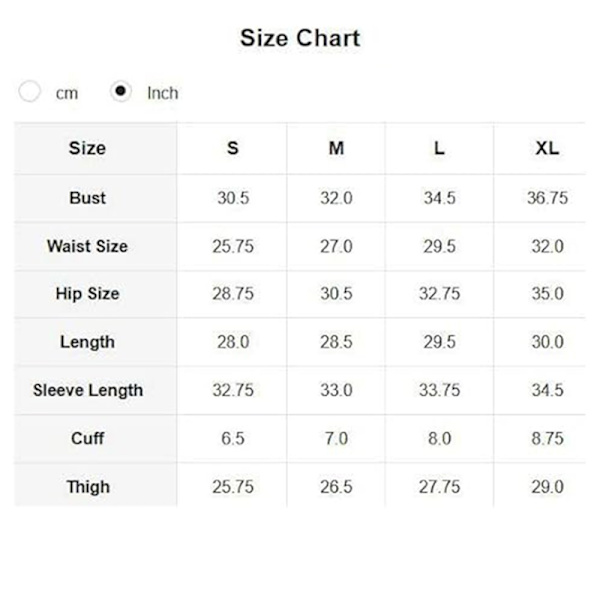Click the Size Chart heading

pos(299,39)
